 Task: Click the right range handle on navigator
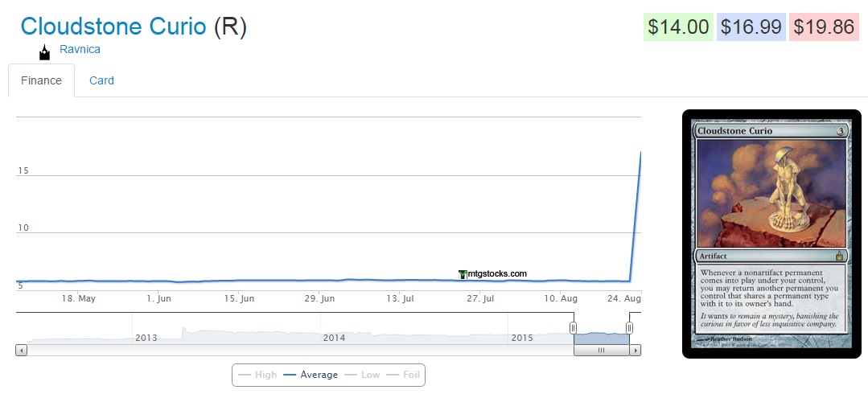[x=629, y=328]
